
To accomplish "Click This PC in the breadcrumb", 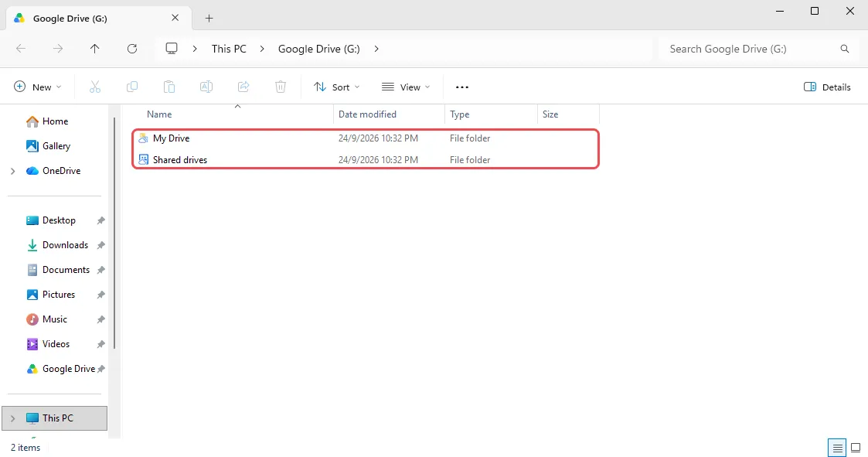I will [x=229, y=49].
